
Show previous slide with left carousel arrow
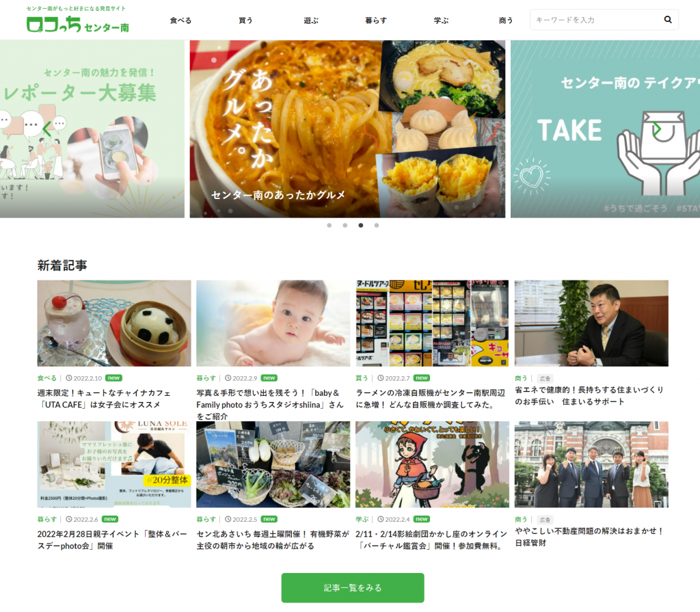(47, 129)
